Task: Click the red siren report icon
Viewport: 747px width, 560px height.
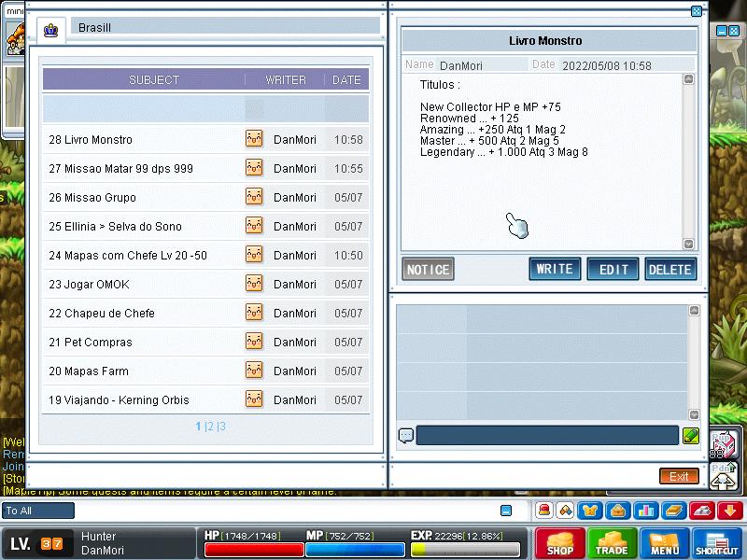Action: coord(544,511)
